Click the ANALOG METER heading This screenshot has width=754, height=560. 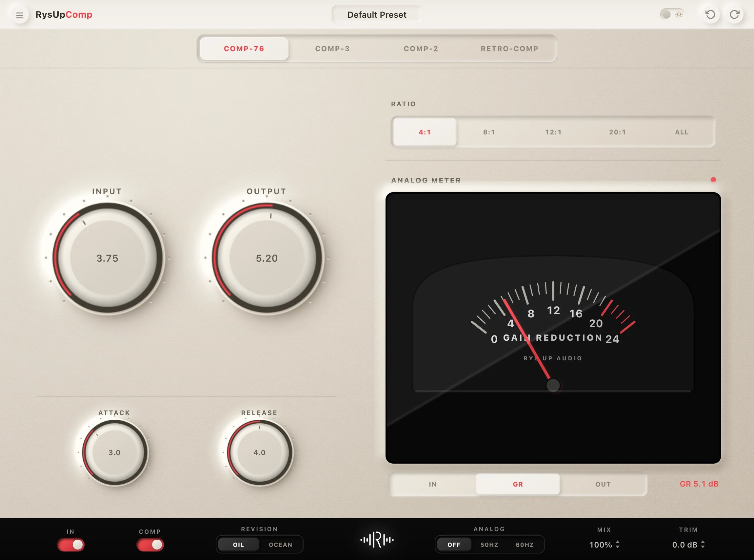point(426,180)
